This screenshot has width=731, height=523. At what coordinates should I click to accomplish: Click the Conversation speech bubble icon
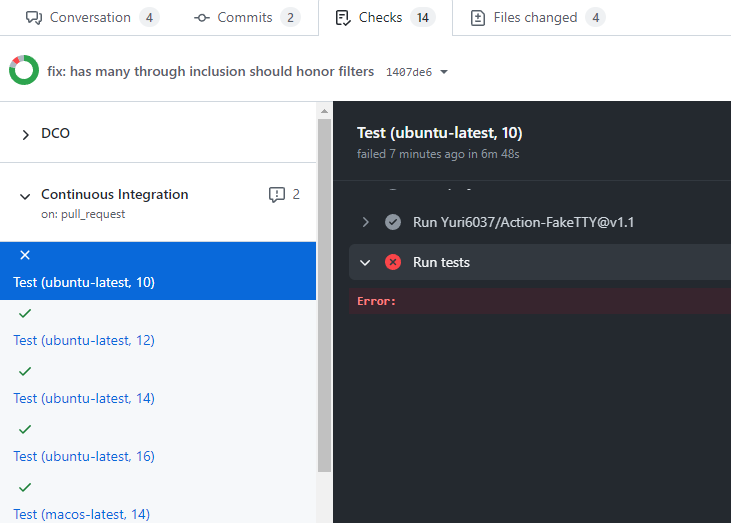pyautogui.click(x=34, y=18)
